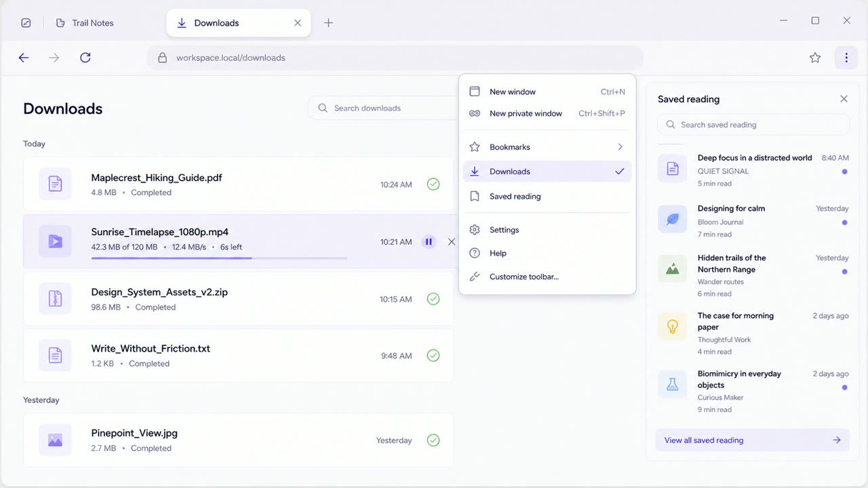Open Design_System_Assets_v2.zip file name

coord(159,292)
